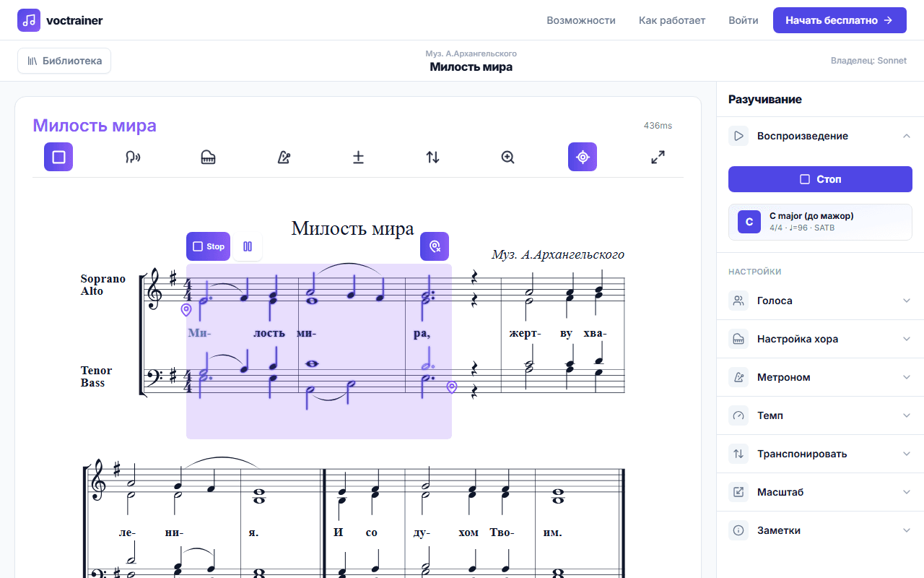Click the Масштаб section label
The image size is (924, 578).
[x=780, y=492]
